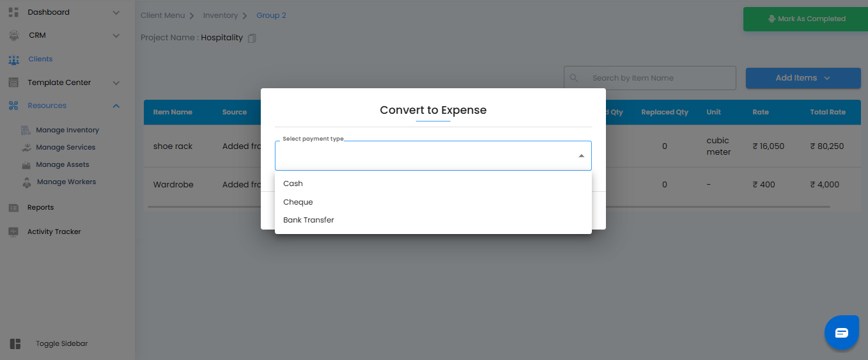Click the Toggle Sidebar layout icon
Image resolution: width=868 pixels, height=360 pixels.
15,344
